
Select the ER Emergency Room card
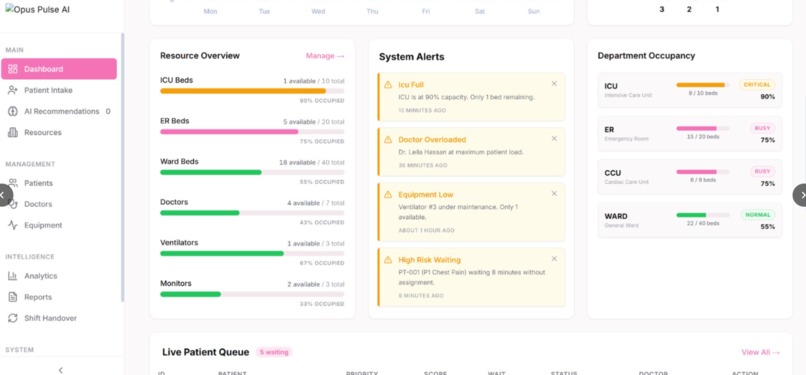tap(690, 134)
